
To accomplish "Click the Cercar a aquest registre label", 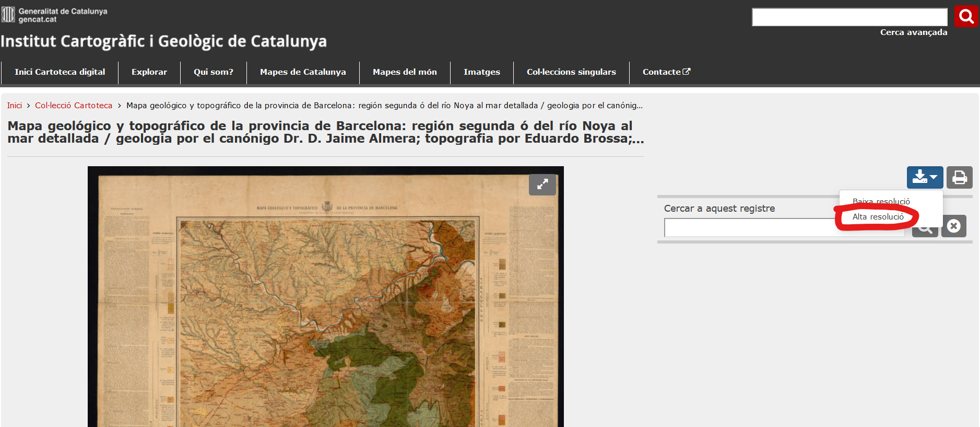I will (x=719, y=209).
